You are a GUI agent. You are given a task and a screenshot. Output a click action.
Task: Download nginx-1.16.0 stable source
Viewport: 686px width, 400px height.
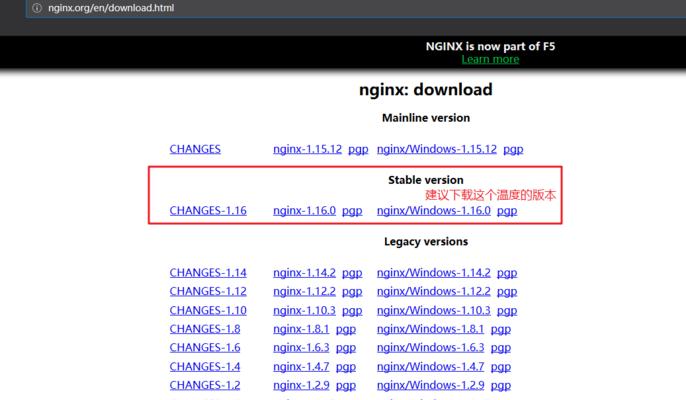(304, 211)
